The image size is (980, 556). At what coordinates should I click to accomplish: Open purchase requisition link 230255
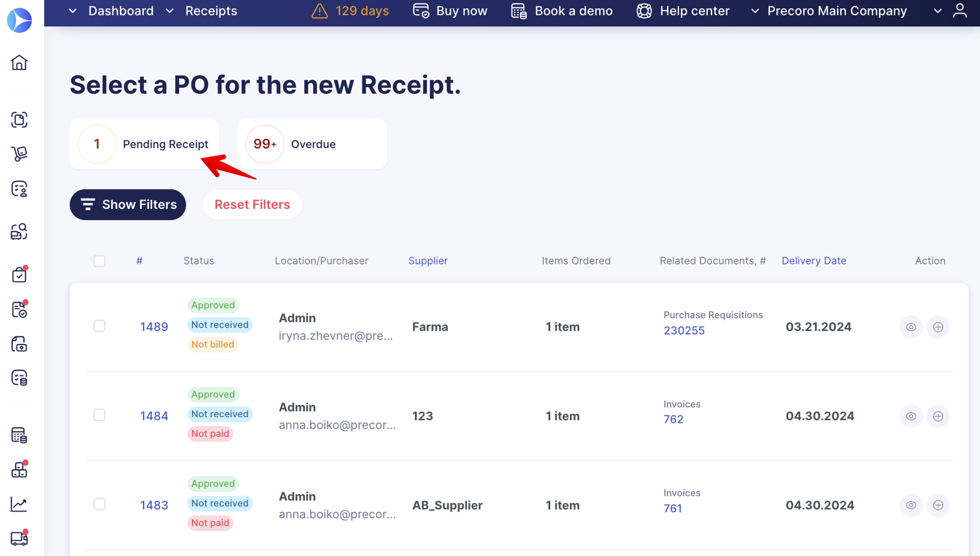[684, 330]
